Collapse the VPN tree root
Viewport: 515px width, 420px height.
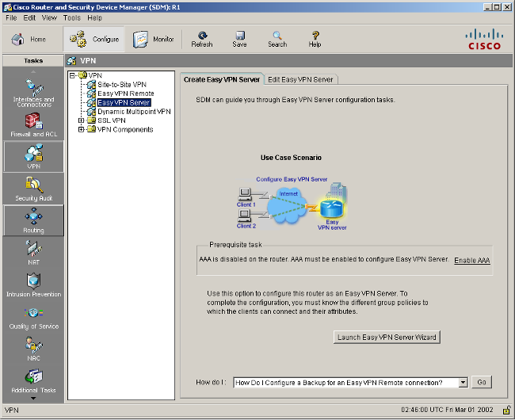click(72, 76)
